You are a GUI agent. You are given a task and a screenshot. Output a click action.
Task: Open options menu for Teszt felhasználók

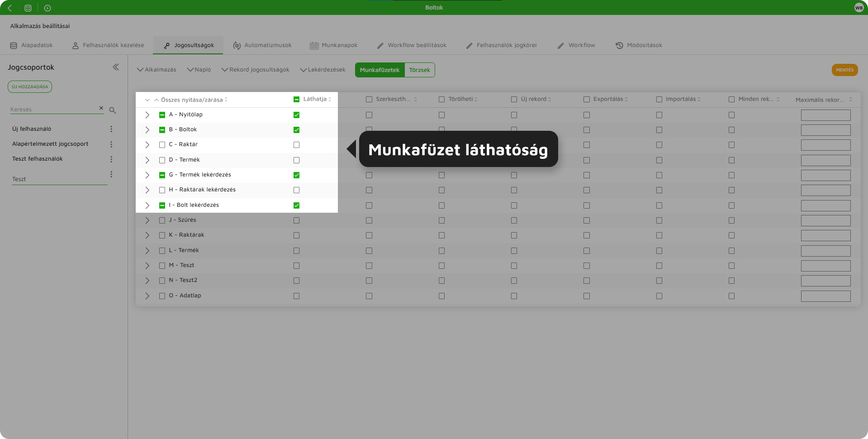(111, 159)
